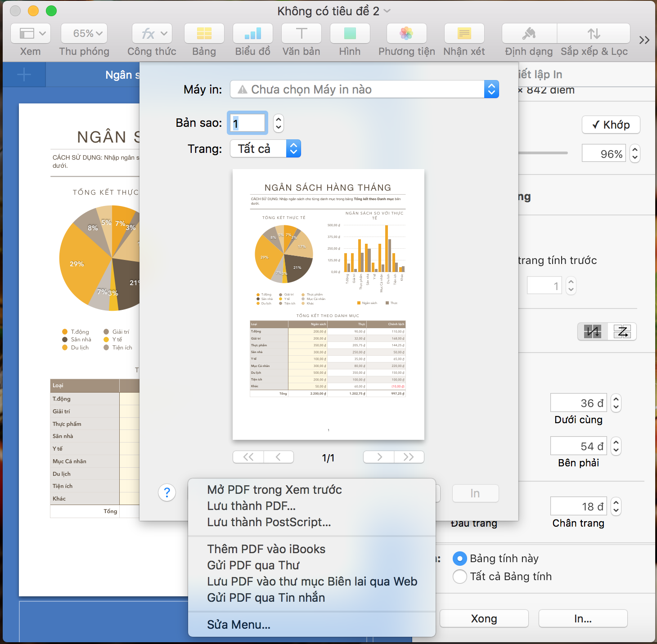Select the pie chart in sheet

coord(99,258)
